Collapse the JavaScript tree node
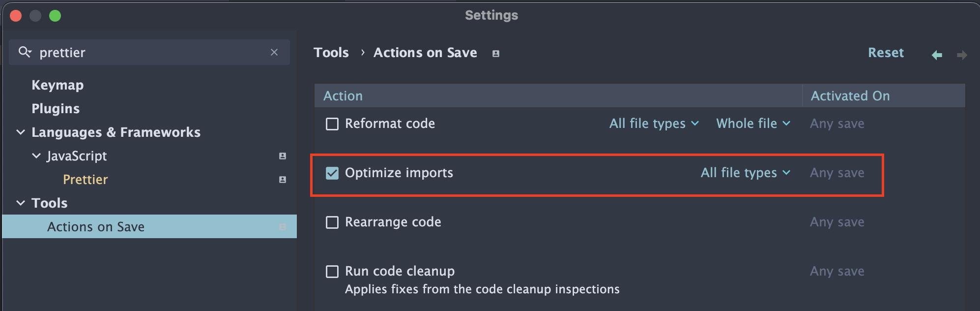Screen dimensions: 980x311 [36, 156]
